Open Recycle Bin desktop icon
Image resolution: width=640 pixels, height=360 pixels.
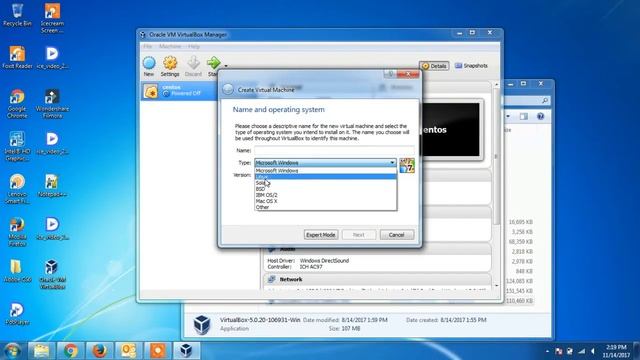point(17,15)
